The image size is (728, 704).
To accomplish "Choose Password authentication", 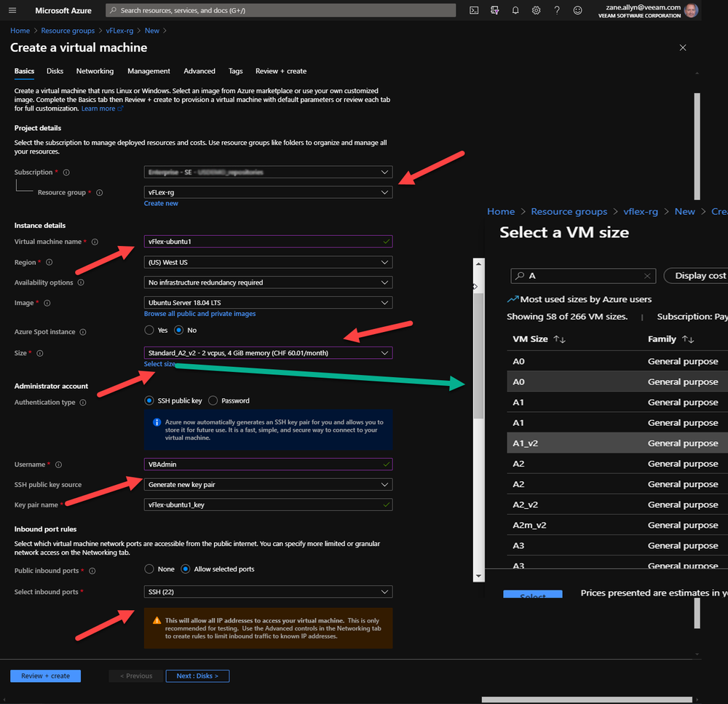I will [213, 400].
